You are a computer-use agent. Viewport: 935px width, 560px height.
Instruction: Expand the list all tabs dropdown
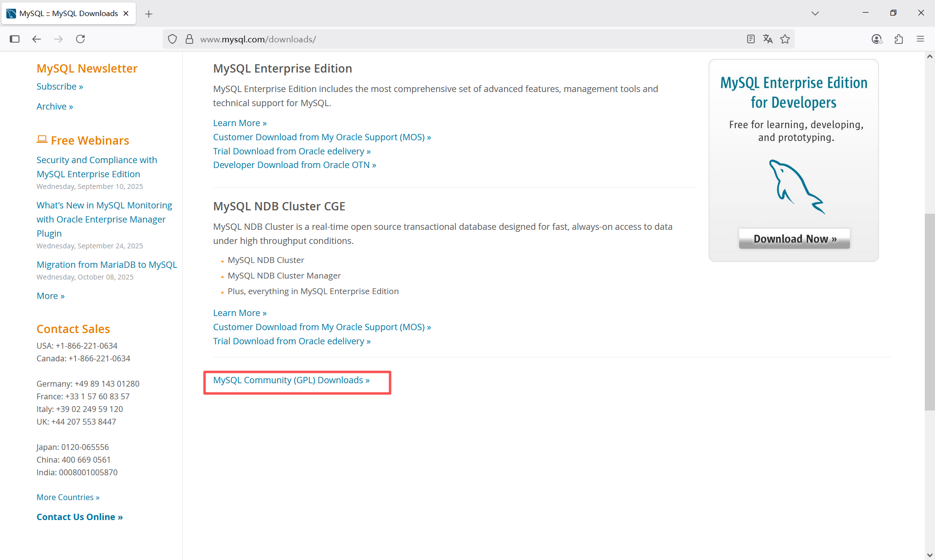[x=815, y=13]
